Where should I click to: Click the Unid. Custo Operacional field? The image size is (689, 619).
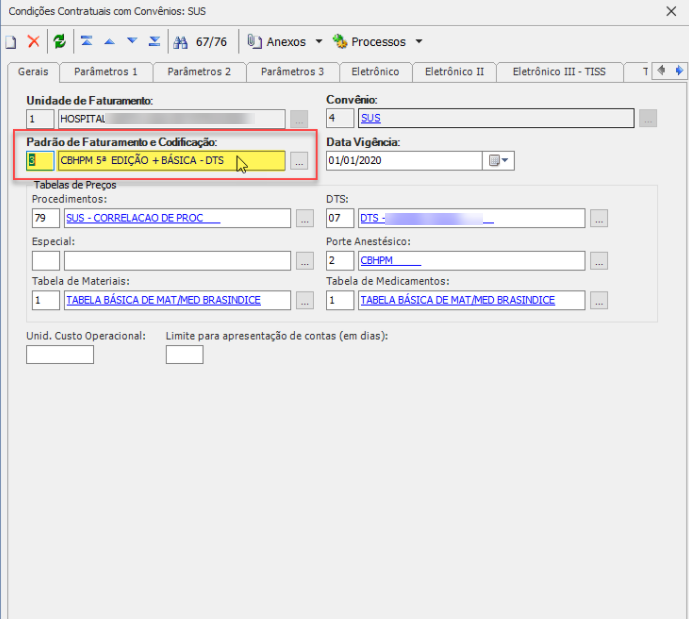click(x=60, y=355)
